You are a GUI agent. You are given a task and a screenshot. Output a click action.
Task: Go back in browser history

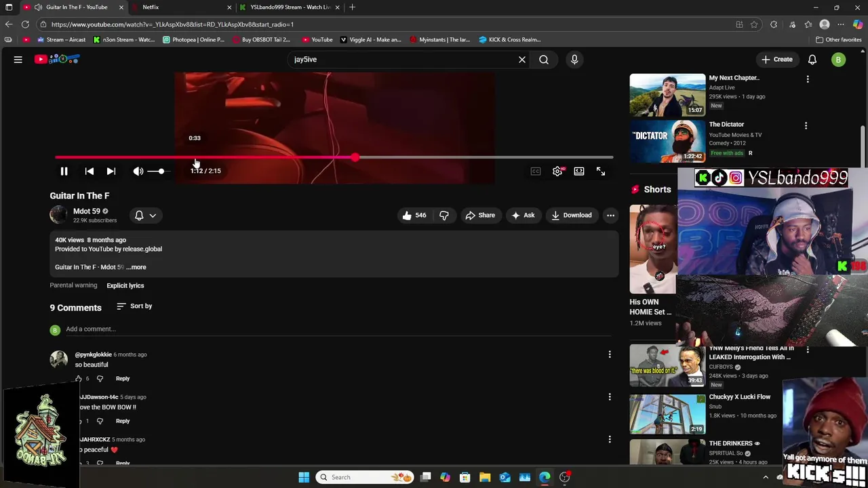(x=9, y=24)
